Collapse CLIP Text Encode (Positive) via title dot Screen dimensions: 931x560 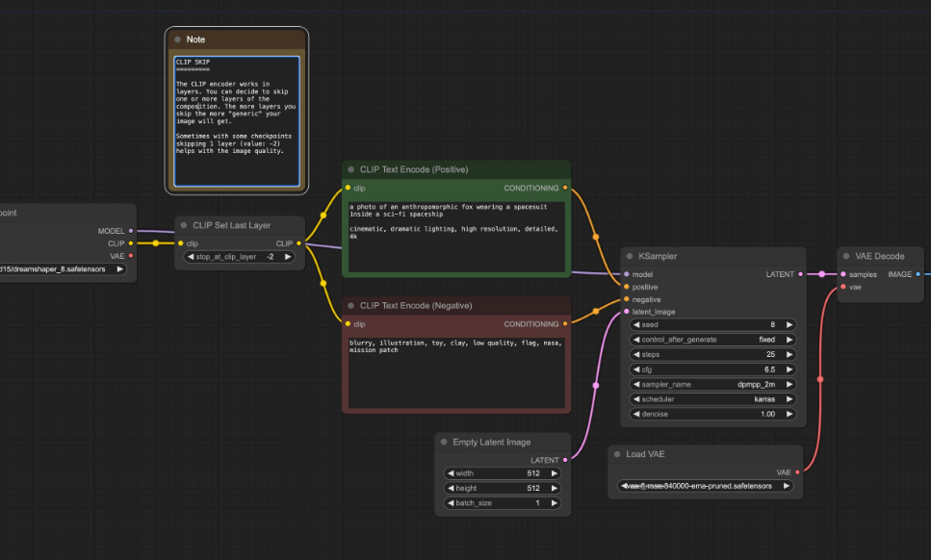[350, 169]
